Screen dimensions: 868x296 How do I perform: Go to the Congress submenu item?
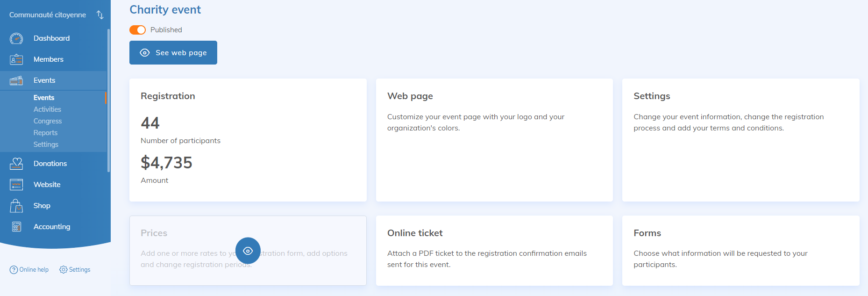48,121
